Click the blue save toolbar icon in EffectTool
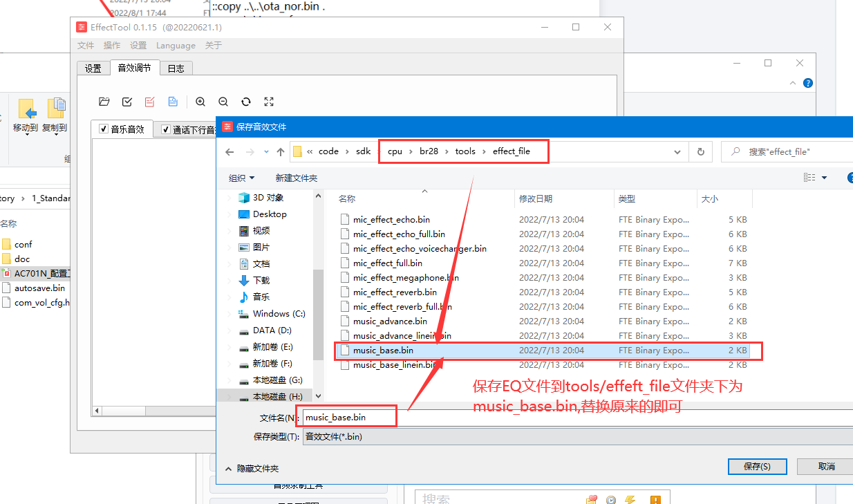This screenshot has width=853, height=504. [x=173, y=102]
